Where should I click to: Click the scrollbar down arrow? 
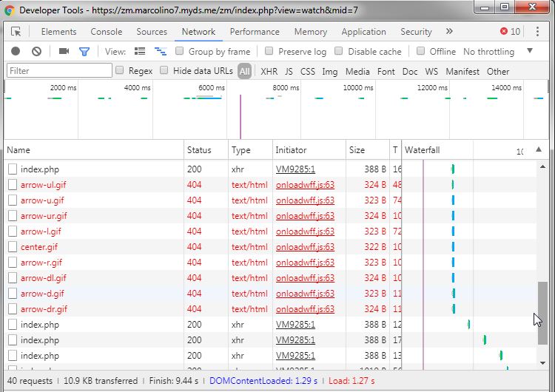pos(542,363)
